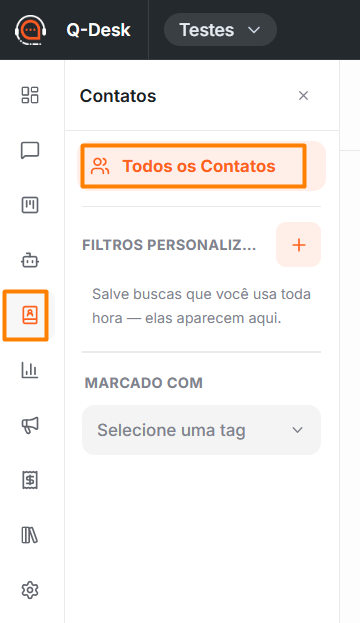Open the billing invoice dollar icon
Screen dimensions: 360x623
[x=30, y=480]
